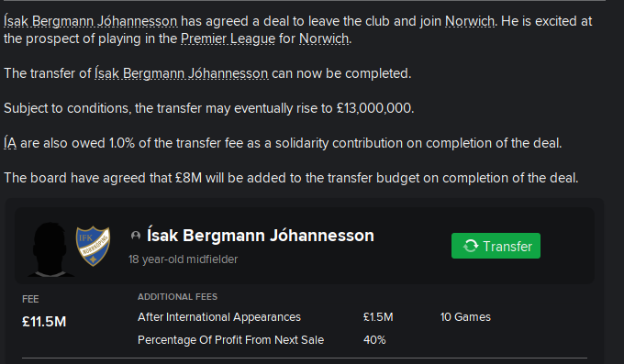Click the player silhouette portrait

(50, 249)
